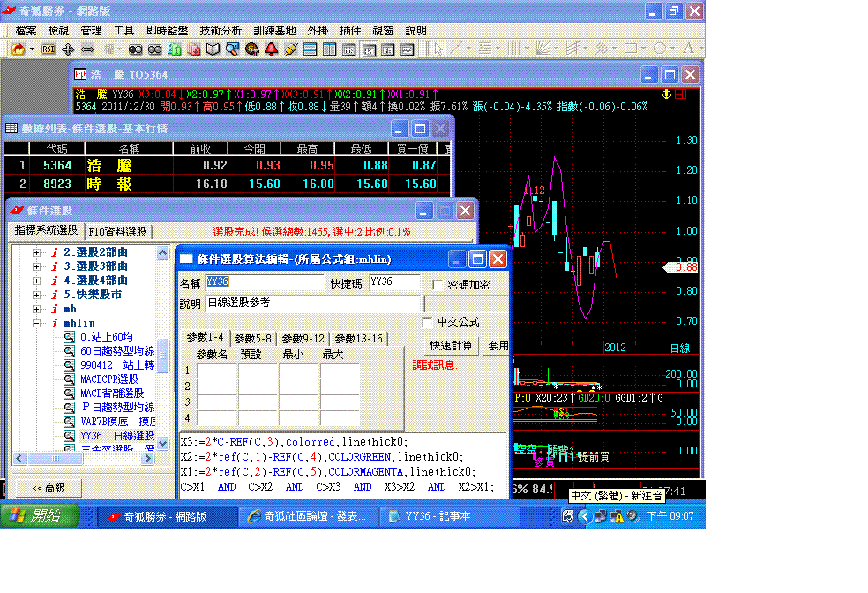Click the red i icon beside 5.快樂股市
The height and width of the screenshot is (593, 868).
(55, 295)
